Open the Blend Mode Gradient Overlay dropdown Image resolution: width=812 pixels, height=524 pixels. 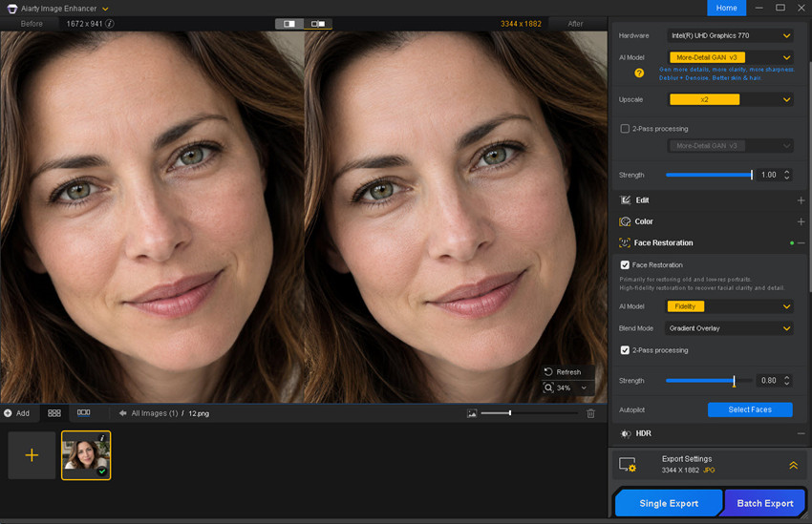click(730, 328)
